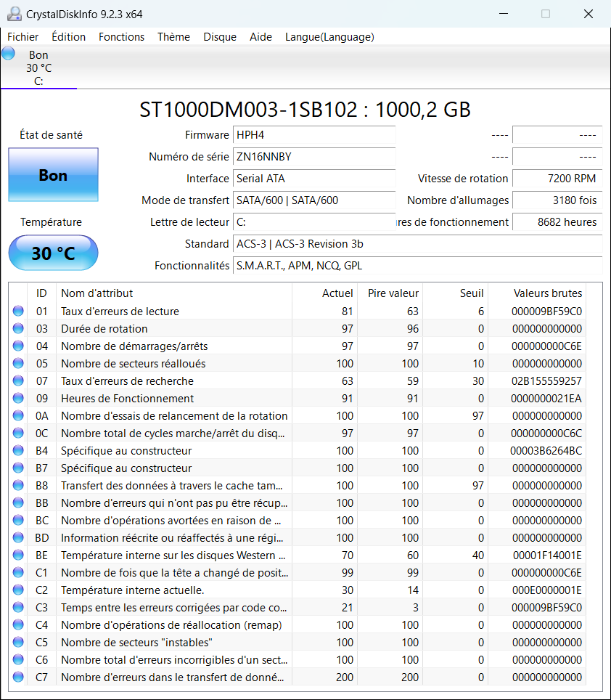Click the status orb for attribute BE
This screenshot has height=700, width=611.
click(18, 555)
